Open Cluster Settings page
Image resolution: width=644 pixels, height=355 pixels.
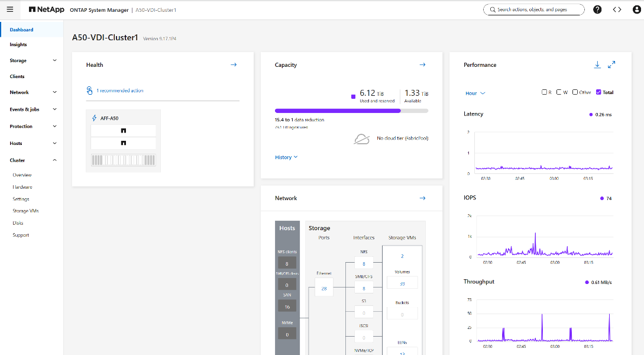click(21, 199)
